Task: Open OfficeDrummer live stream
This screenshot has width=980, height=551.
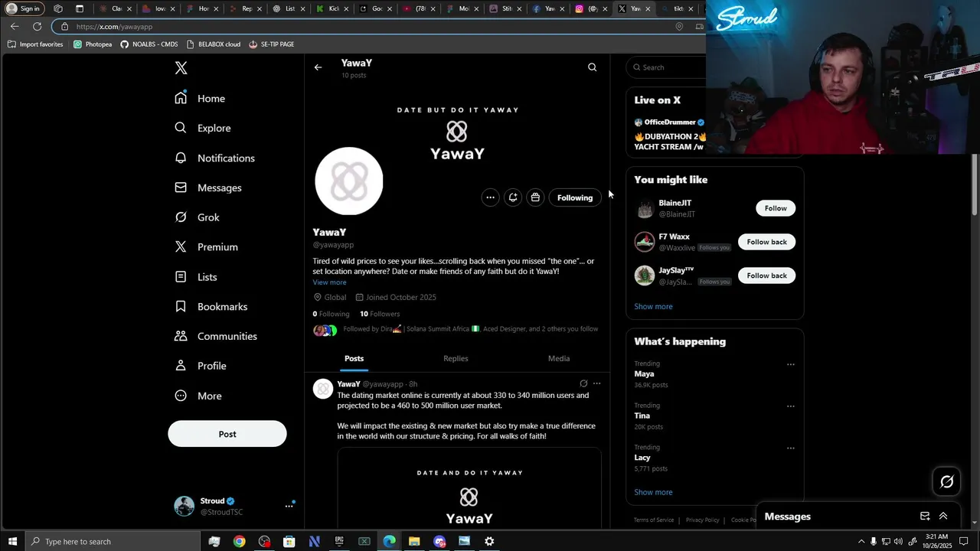Action: point(669,134)
